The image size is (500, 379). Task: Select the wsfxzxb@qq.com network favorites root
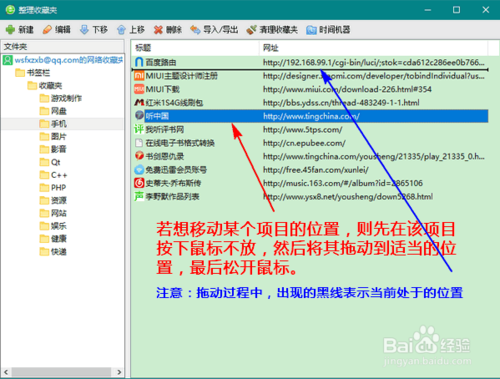[x=63, y=60]
